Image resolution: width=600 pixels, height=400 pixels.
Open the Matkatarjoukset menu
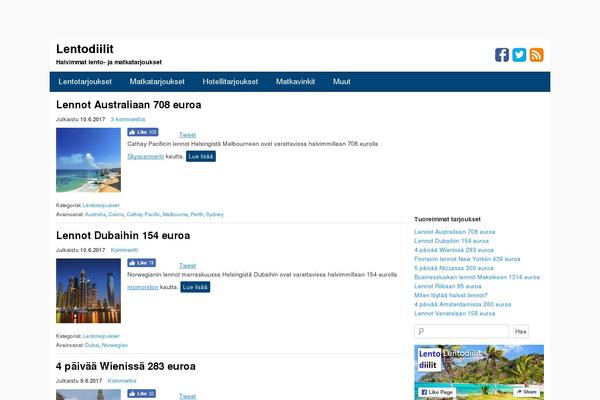coord(157,82)
